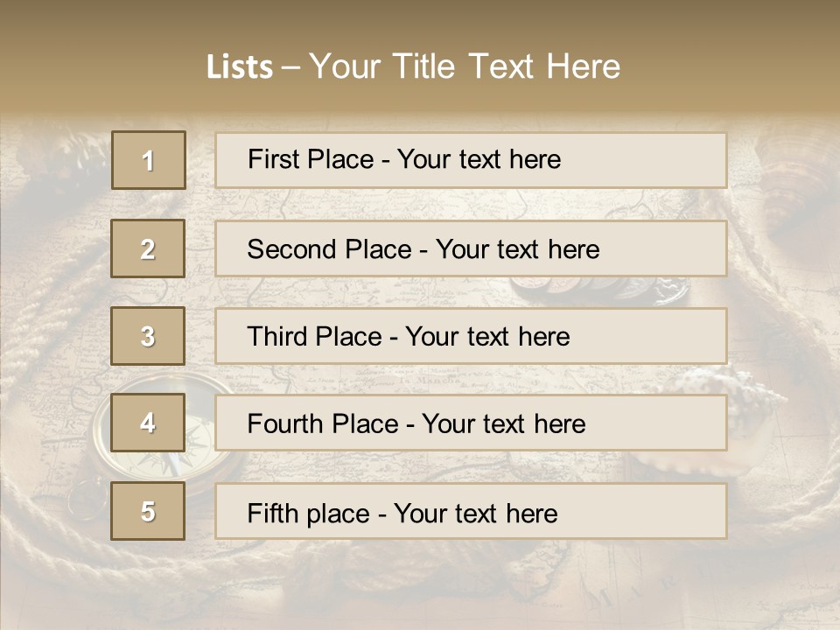Select the number 1 box

point(149,160)
